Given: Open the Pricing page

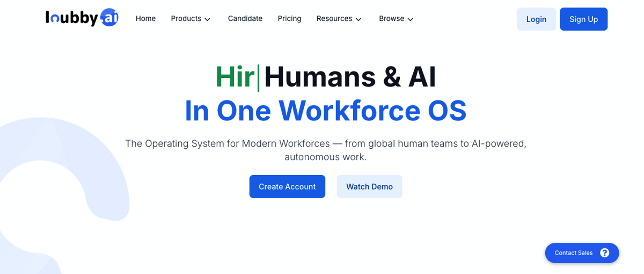Looking at the screenshot, I should (289, 19).
